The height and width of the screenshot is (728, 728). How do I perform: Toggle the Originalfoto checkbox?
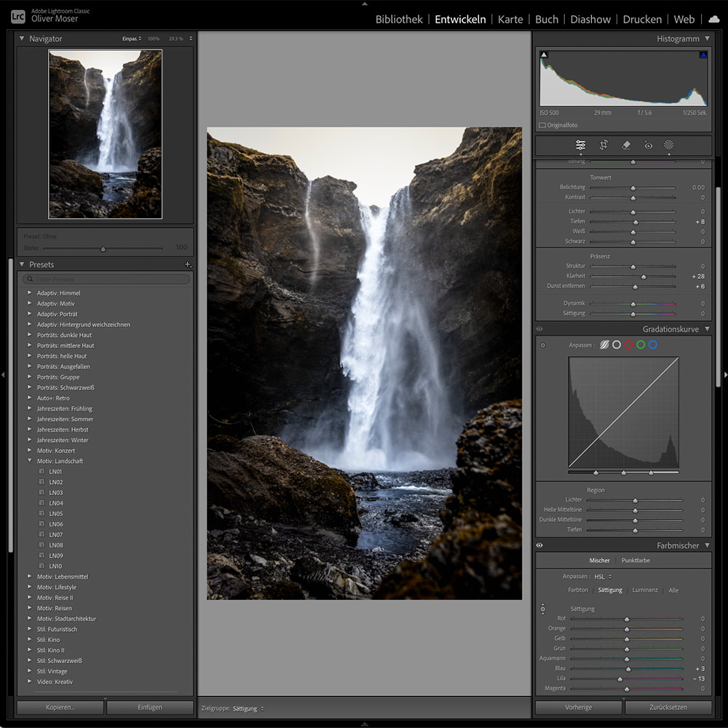(x=542, y=125)
